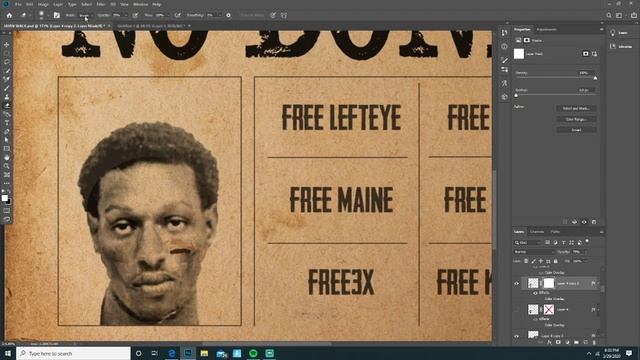Select the Rectangle shape tool
The image size is (640, 360).
[7, 149]
